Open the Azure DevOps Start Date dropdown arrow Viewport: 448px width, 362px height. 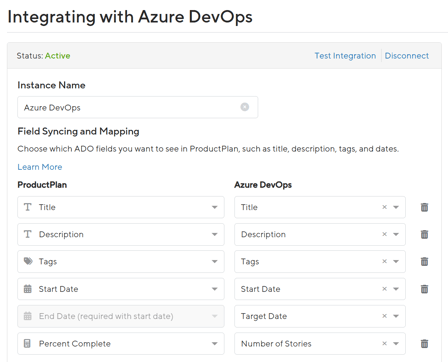[396, 289]
